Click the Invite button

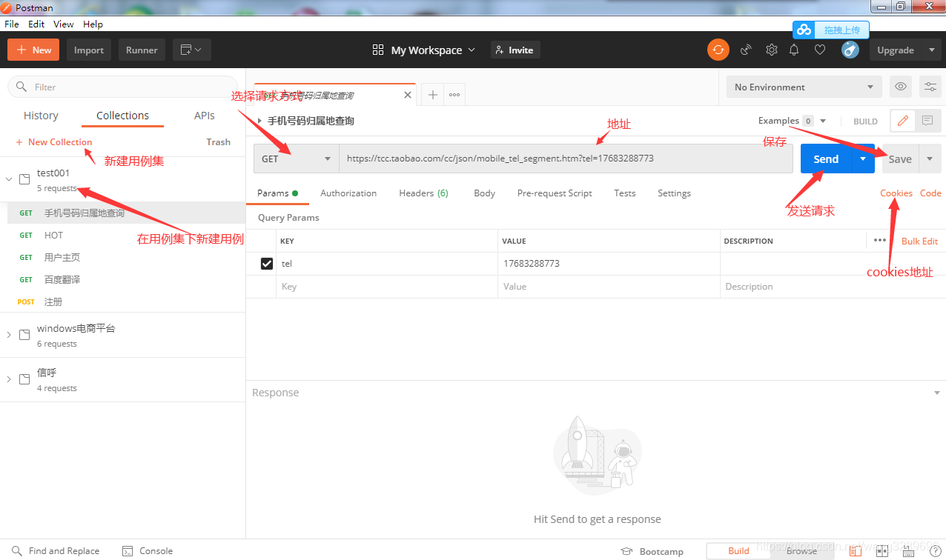[x=515, y=50]
